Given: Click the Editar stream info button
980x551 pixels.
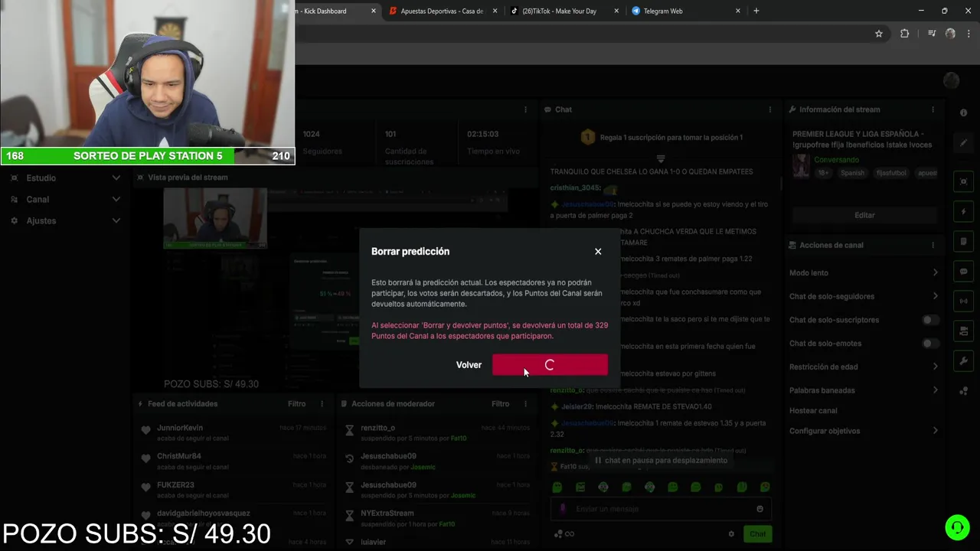Looking at the screenshot, I should pyautogui.click(x=864, y=215).
